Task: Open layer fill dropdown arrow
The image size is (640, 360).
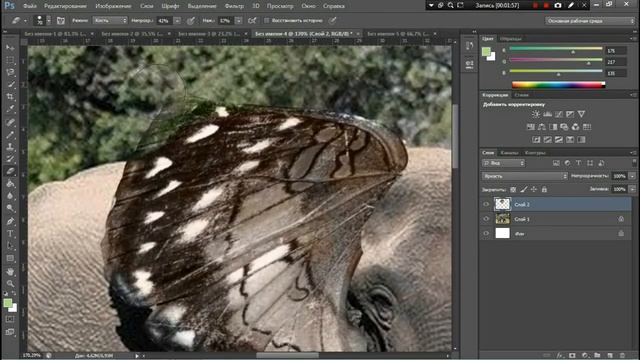Action: tap(632, 189)
